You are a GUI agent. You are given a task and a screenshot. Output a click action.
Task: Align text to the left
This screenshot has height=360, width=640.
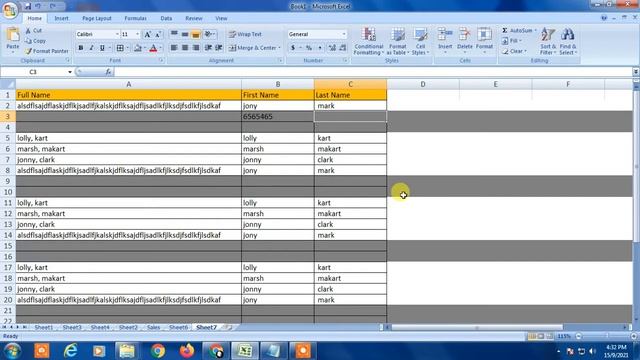pyautogui.click(x=174, y=48)
